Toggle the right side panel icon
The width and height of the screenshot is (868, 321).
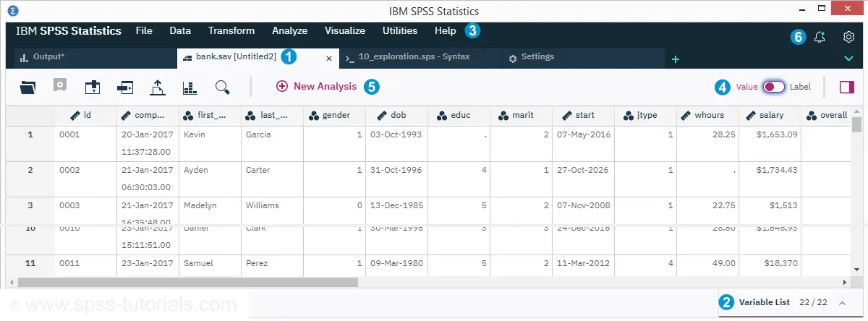(846, 87)
